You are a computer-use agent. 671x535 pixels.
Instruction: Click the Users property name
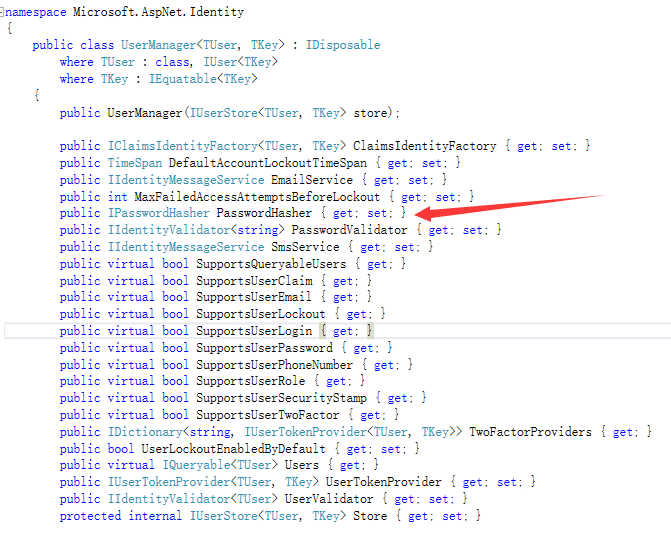pos(302,465)
